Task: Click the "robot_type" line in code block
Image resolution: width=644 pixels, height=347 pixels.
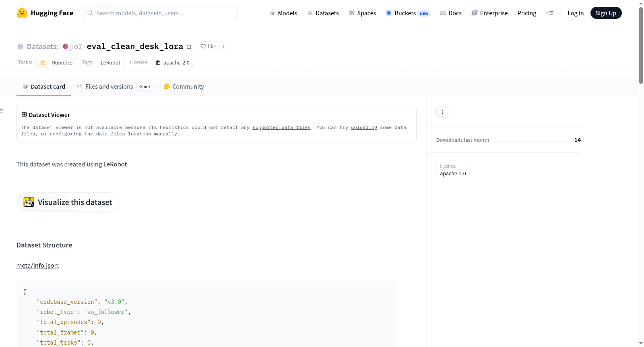Action: coord(84,312)
